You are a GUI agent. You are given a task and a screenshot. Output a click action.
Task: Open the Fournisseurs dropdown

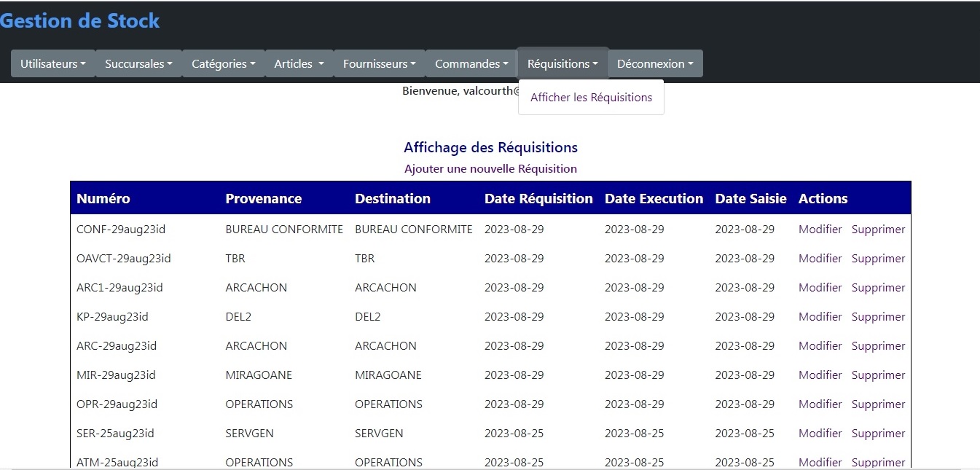click(379, 64)
